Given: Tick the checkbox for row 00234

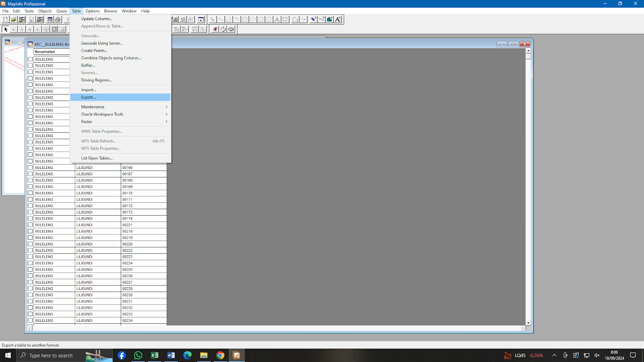Looking at the screenshot, I should [30, 320].
